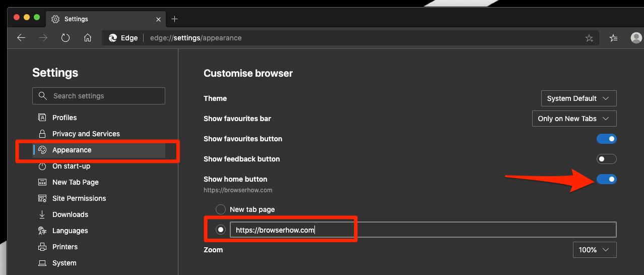The width and height of the screenshot is (644, 275).
Task: Open the user profile avatar
Action: [636, 38]
